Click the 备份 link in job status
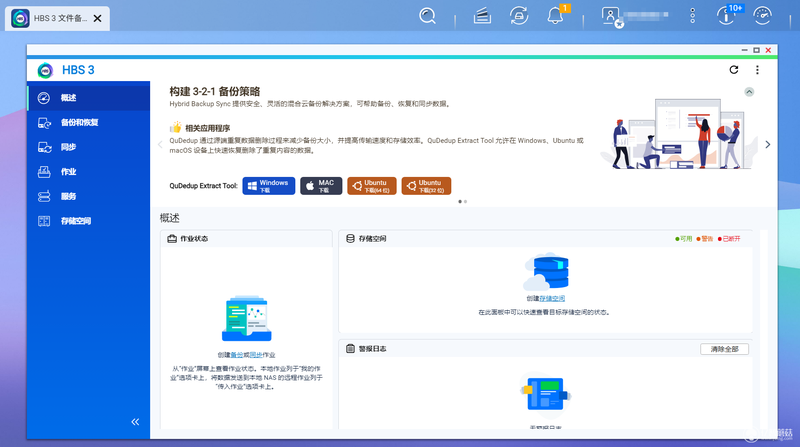Screen dimensions: 800x447 tap(237, 355)
